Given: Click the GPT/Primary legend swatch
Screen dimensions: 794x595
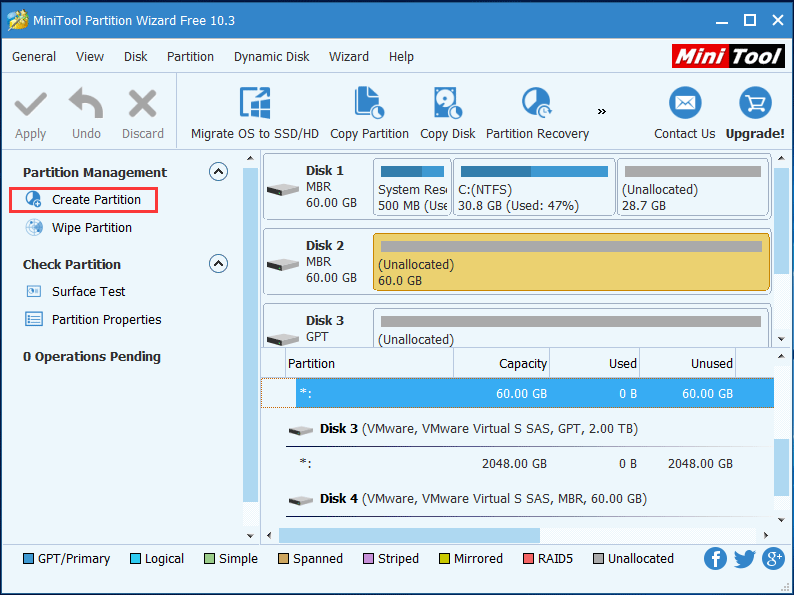Looking at the screenshot, I should pyautogui.click(x=28, y=559).
